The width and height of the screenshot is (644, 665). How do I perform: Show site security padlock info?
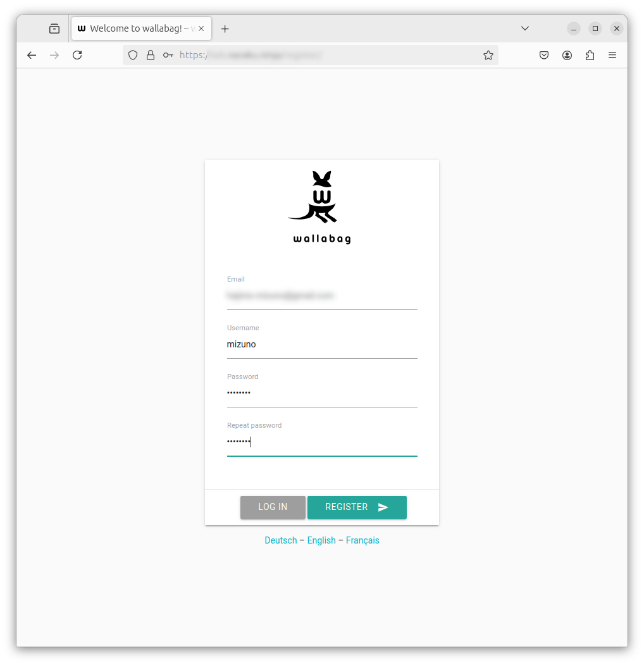(151, 55)
